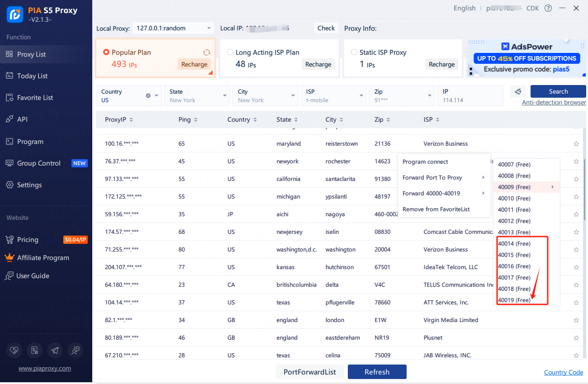Viewport: 588px width, 384px height.
Task: Open the English language selector
Action: pos(465,8)
